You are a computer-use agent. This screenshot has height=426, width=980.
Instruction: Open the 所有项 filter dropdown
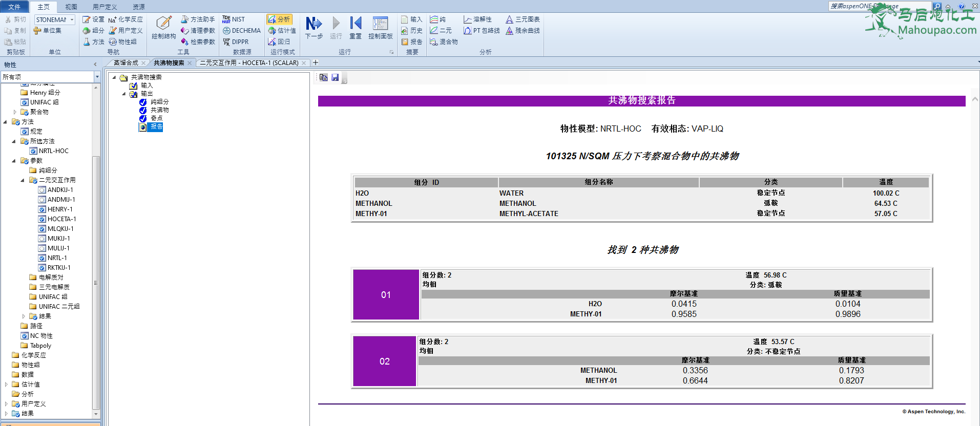pyautogui.click(x=97, y=77)
